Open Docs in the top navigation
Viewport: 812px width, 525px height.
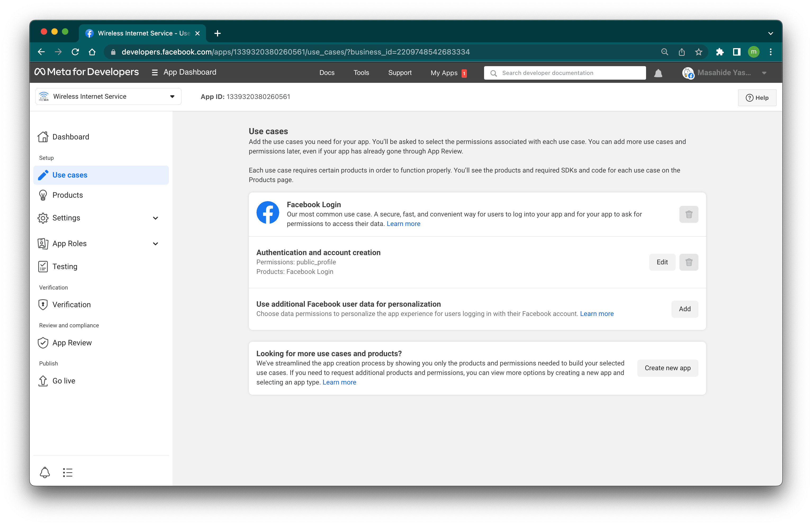click(327, 73)
